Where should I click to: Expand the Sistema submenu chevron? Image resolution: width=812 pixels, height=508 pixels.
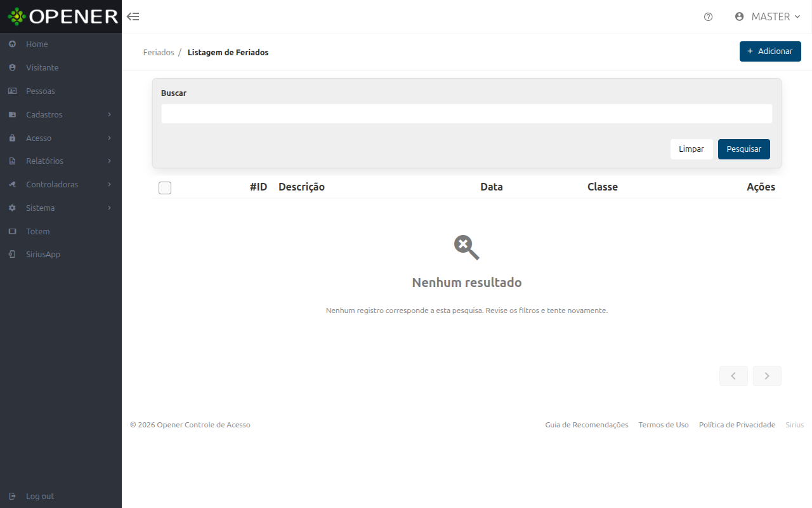[109, 208]
